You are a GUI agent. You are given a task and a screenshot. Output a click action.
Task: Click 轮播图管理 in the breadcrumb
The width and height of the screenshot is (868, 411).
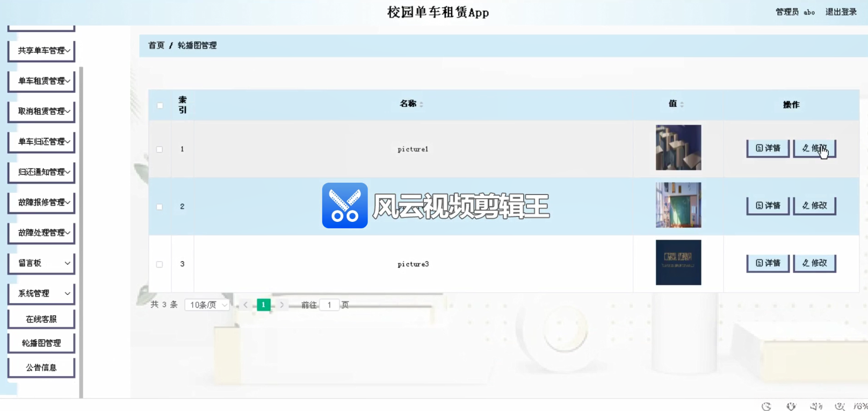pyautogui.click(x=197, y=46)
